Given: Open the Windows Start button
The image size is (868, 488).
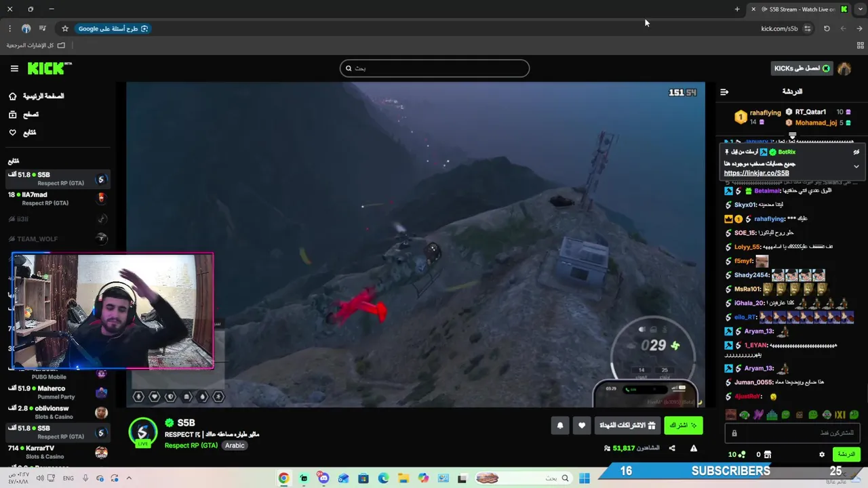Looking at the screenshot, I should [x=585, y=479].
